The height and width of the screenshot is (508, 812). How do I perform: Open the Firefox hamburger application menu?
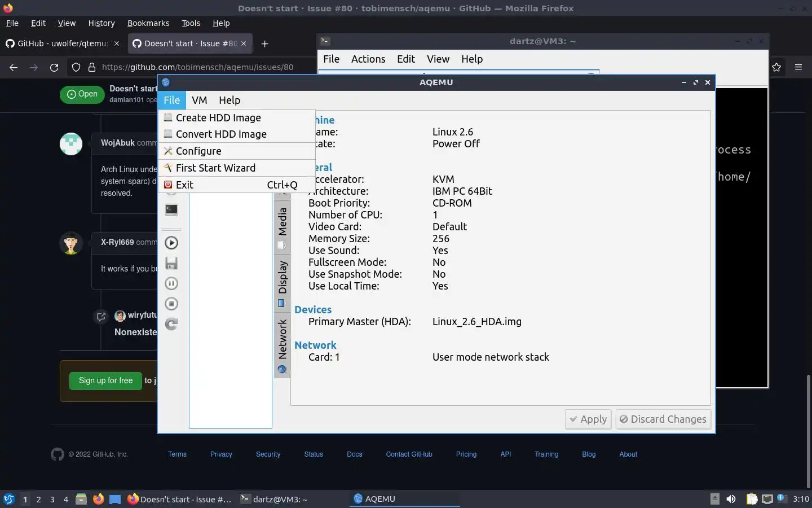[x=798, y=67]
